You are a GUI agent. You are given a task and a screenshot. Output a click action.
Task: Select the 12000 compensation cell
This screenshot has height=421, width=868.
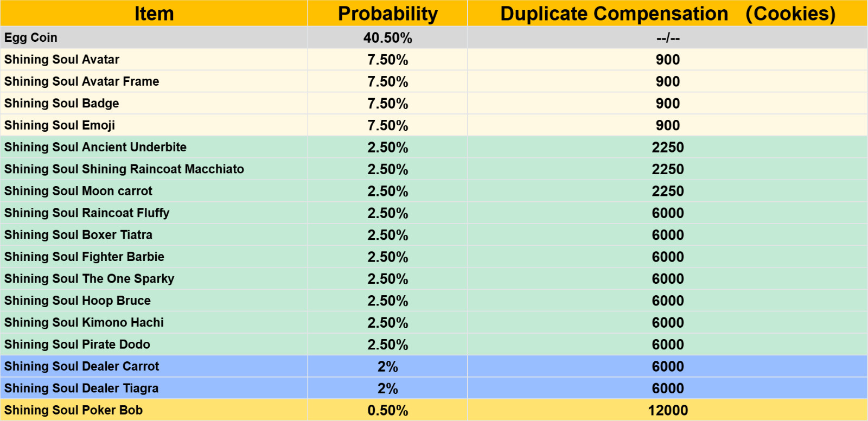point(667,410)
